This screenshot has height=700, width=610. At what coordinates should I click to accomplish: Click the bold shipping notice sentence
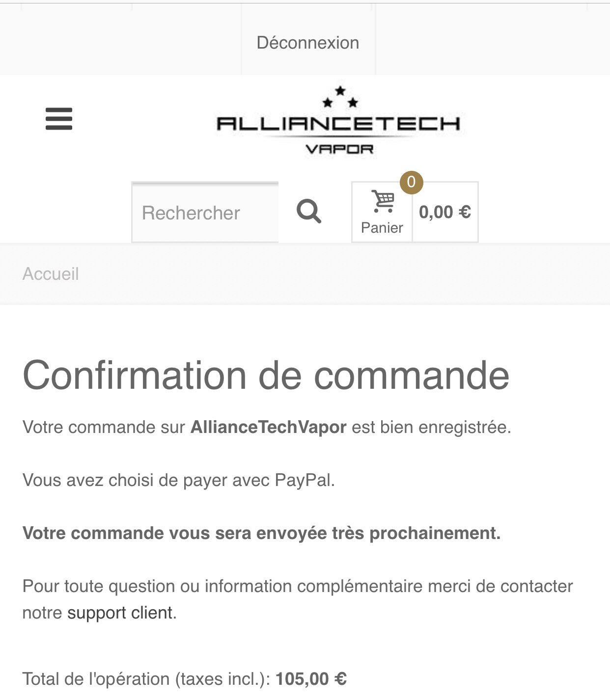(x=261, y=533)
